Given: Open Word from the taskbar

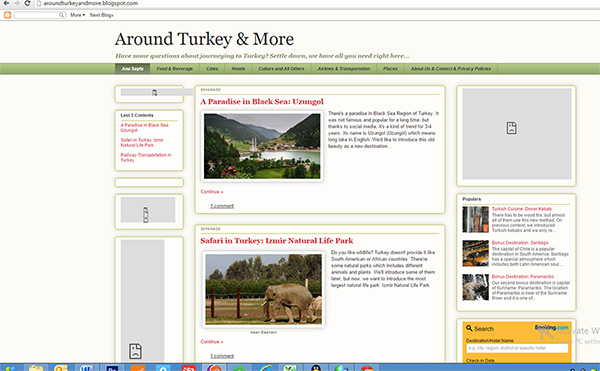Looking at the screenshot, I should pos(86,368).
